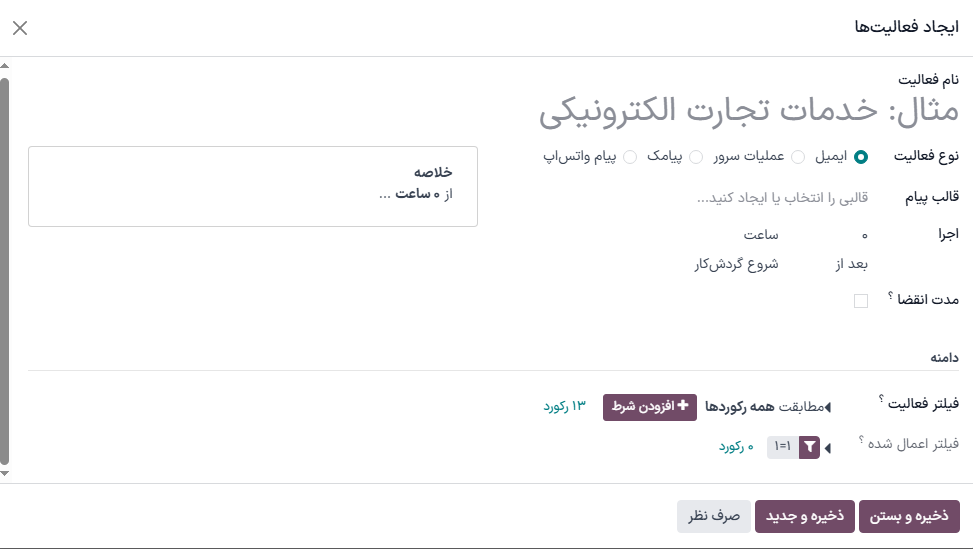
Task: Click the funnel filter icon
Action: 809,447
